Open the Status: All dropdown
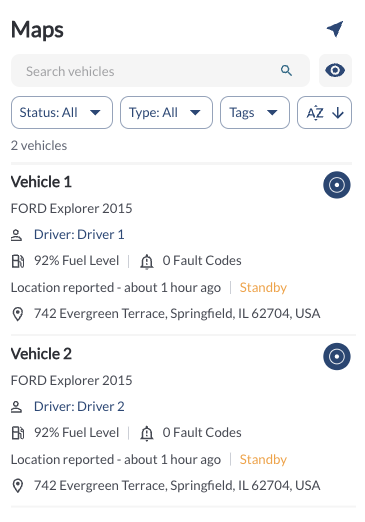The height and width of the screenshot is (522, 365). (x=62, y=113)
